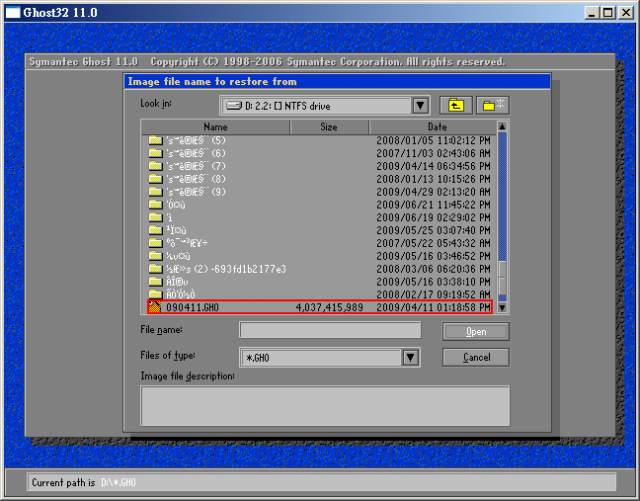Click drive icon in Look in box

click(234, 106)
